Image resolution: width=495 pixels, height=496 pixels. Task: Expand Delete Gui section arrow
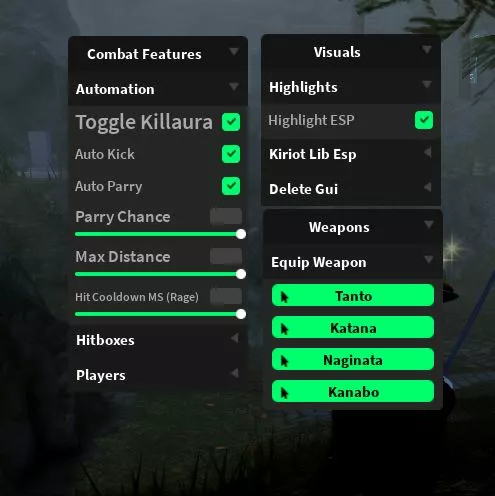tap(427, 187)
